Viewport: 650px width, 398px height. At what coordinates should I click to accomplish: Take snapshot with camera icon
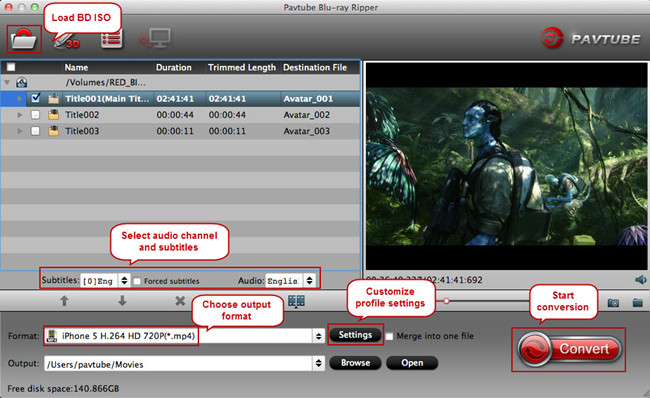click(x=614, y=303)
